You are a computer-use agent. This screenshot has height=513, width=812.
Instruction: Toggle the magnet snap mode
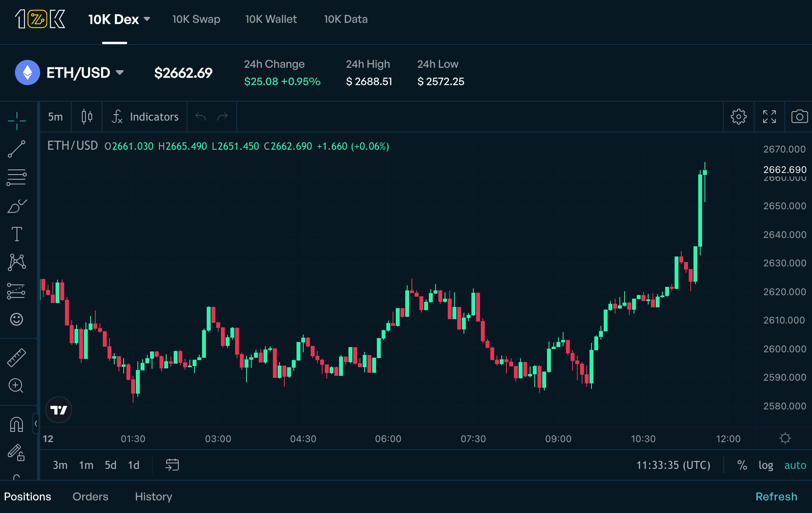[17, 424]
